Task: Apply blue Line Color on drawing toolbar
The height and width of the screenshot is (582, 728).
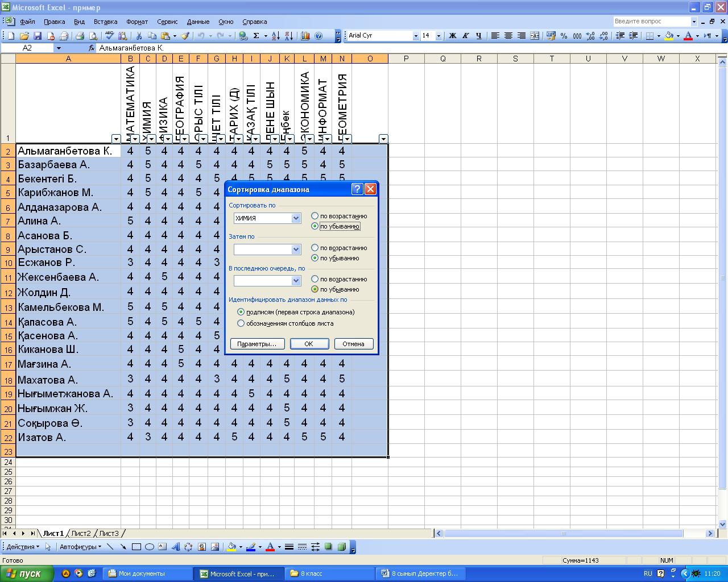Action: click(251, 547)
